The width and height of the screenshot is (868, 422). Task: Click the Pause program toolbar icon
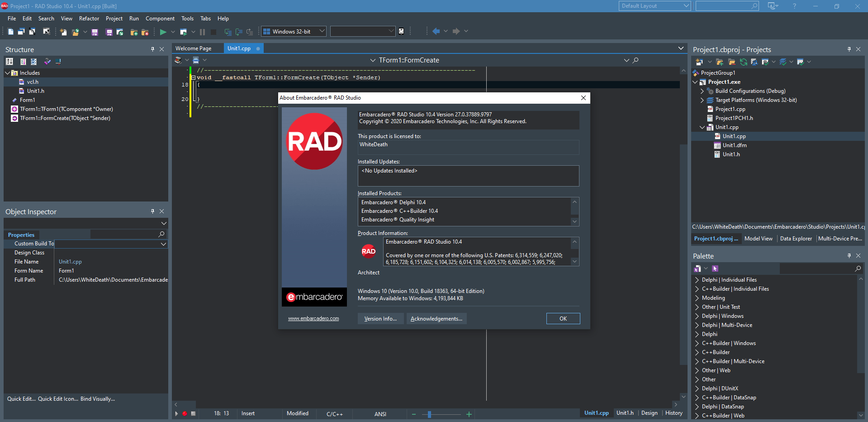[x=202, y=32]
